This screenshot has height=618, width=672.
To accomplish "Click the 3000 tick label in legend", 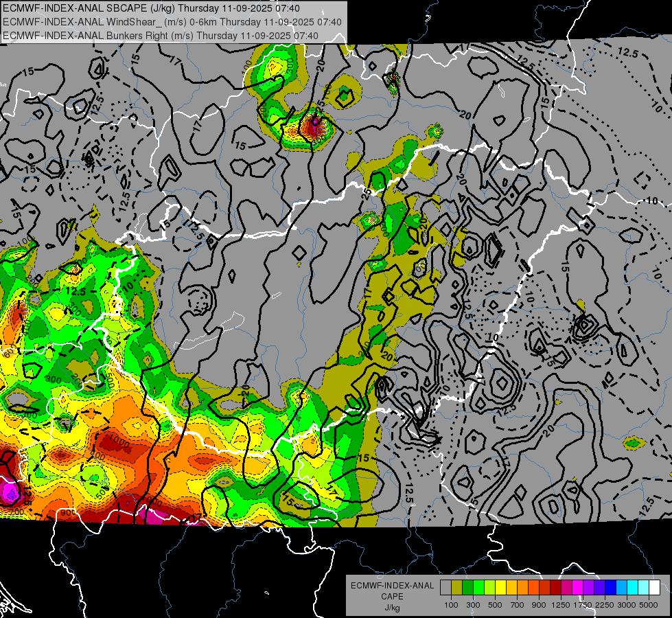I will click(627, 605).
